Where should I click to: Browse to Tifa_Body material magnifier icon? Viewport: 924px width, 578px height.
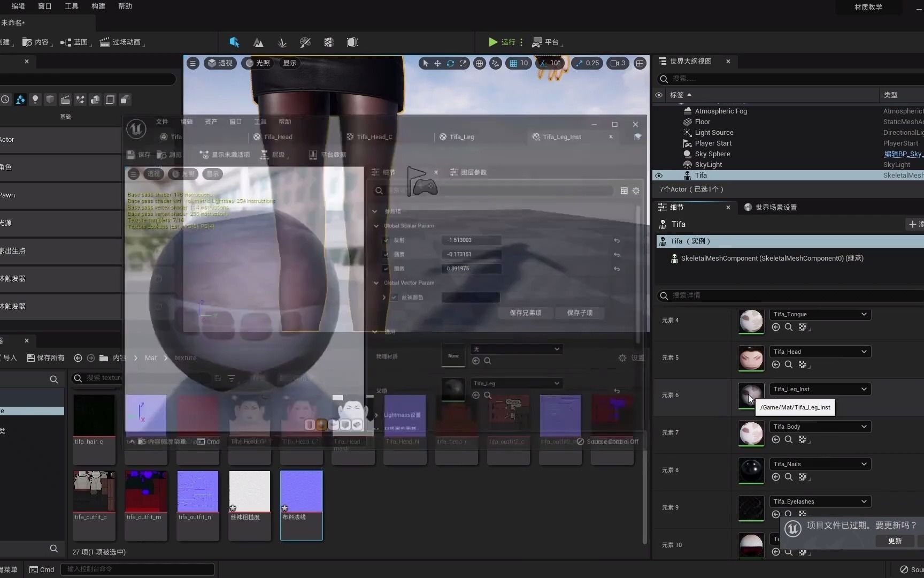789,439
